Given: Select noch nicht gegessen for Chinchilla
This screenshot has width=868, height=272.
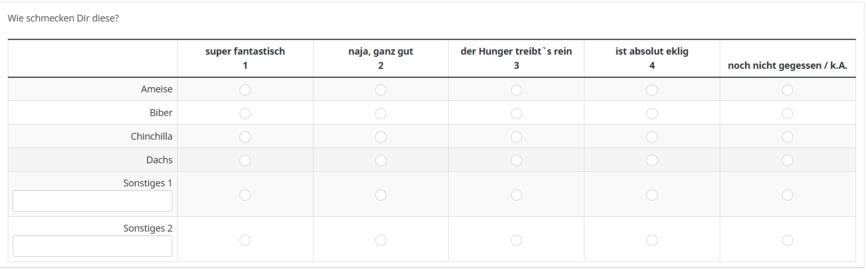Looking at the screenshot, I should tap(787, 137).
